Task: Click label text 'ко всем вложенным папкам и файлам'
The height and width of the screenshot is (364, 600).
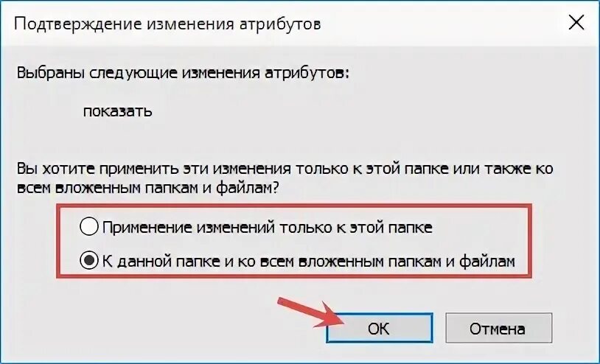Action: (x=376, y=262)
